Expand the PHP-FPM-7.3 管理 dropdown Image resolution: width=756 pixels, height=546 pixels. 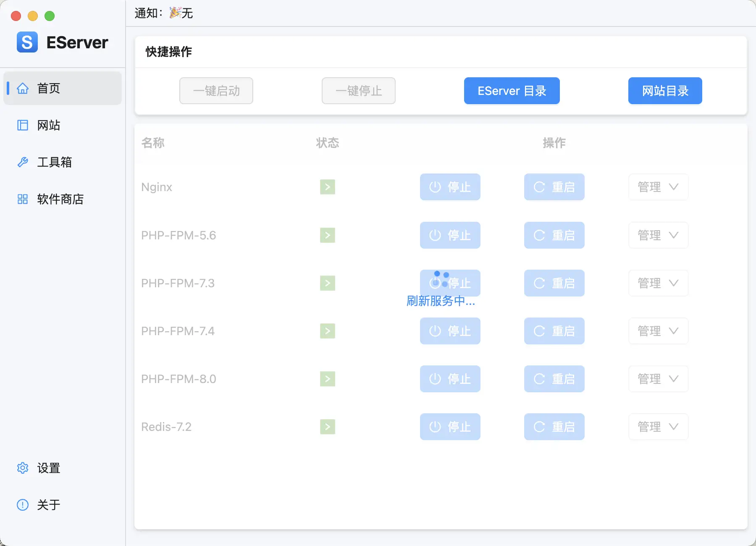pyautogui.click(x=659, y=283)
